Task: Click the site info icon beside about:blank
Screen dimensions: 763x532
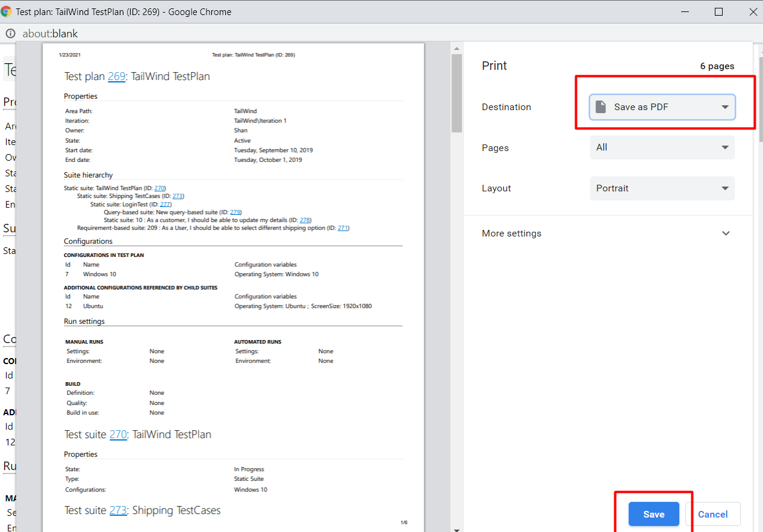Action: pos(10,34)
